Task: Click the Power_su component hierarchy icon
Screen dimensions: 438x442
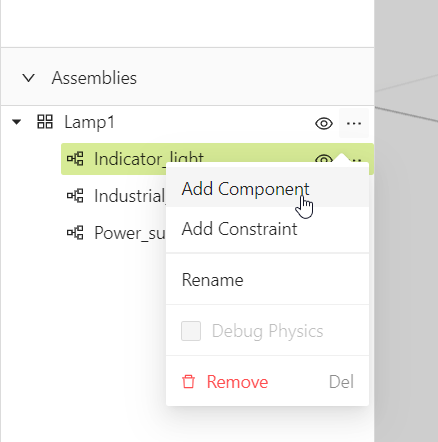Action: 75,233
